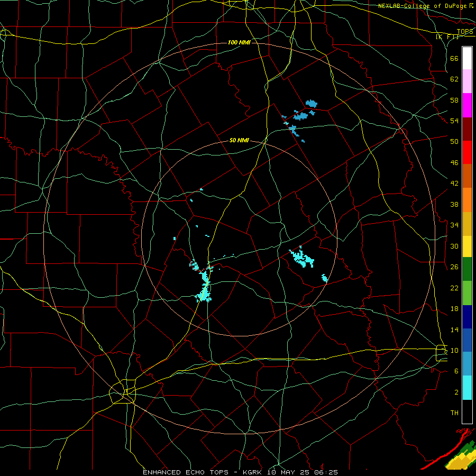Screen dimensions: 476x476
Task: Select the magenta legend color band
Action: (467, 105)
